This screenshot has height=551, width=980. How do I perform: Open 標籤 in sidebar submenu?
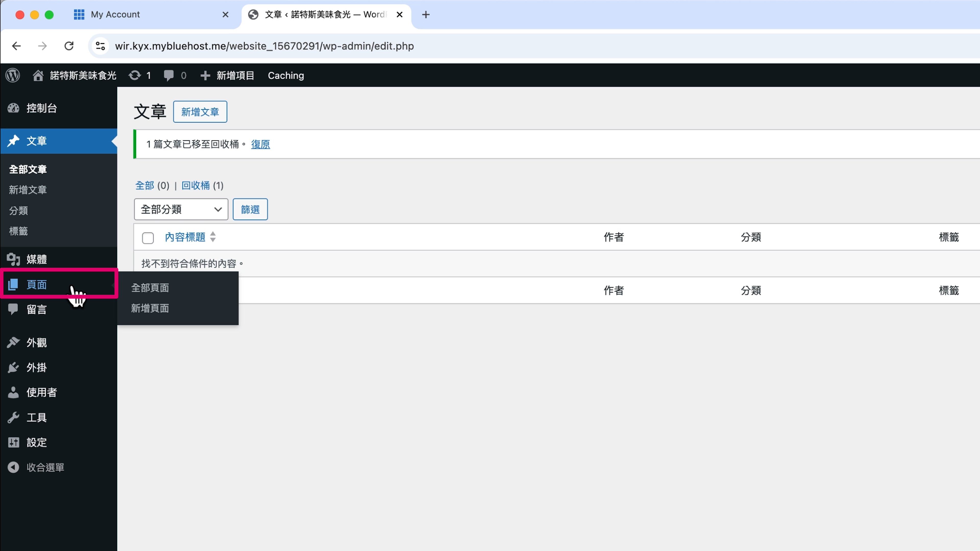[18, 231]
